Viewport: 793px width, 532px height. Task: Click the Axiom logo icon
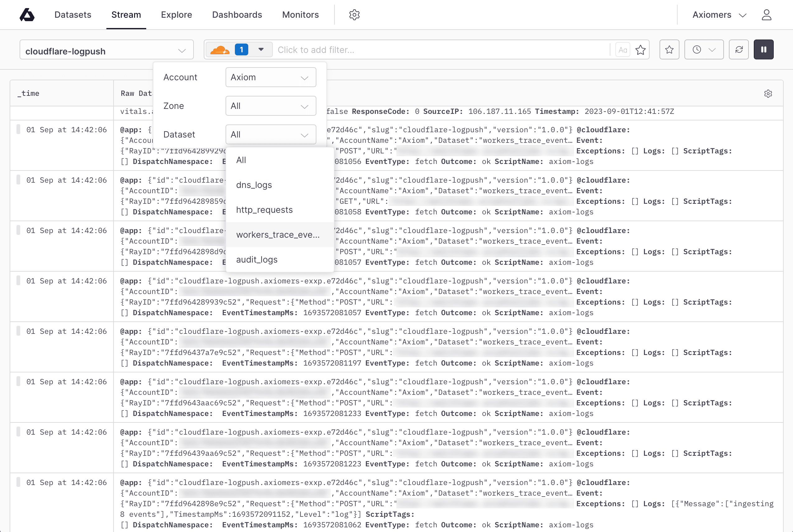[27, 15]
